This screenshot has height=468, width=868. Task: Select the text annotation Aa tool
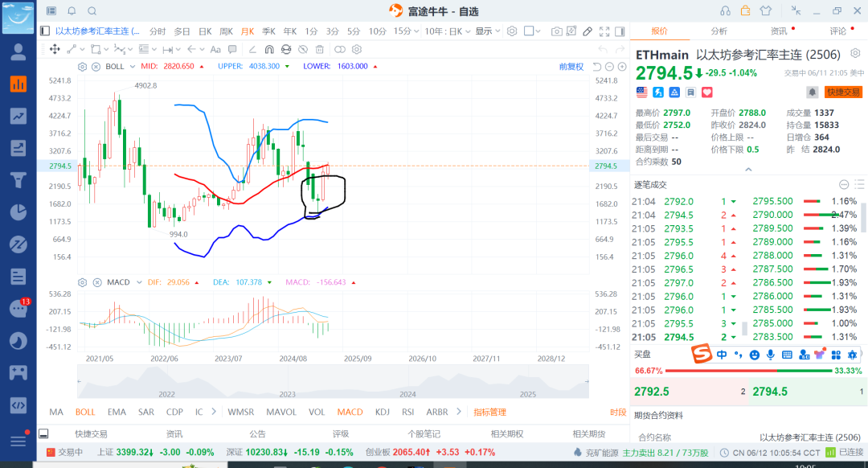click(x=215, y=49)
